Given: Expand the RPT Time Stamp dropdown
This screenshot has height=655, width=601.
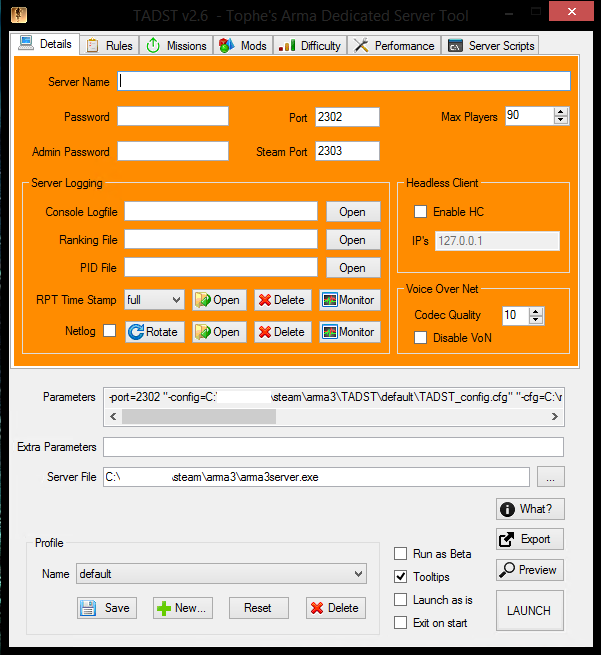Looking at the screenshot, I should [155, 300].
